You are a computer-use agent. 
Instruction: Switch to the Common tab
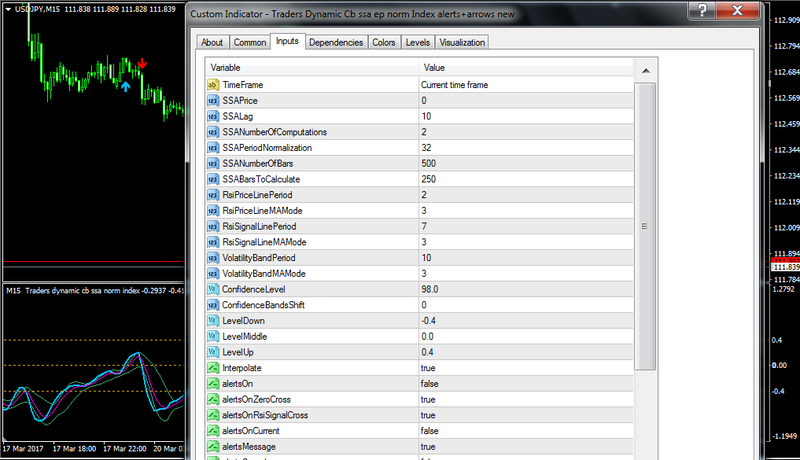click(x=250, y=42)
